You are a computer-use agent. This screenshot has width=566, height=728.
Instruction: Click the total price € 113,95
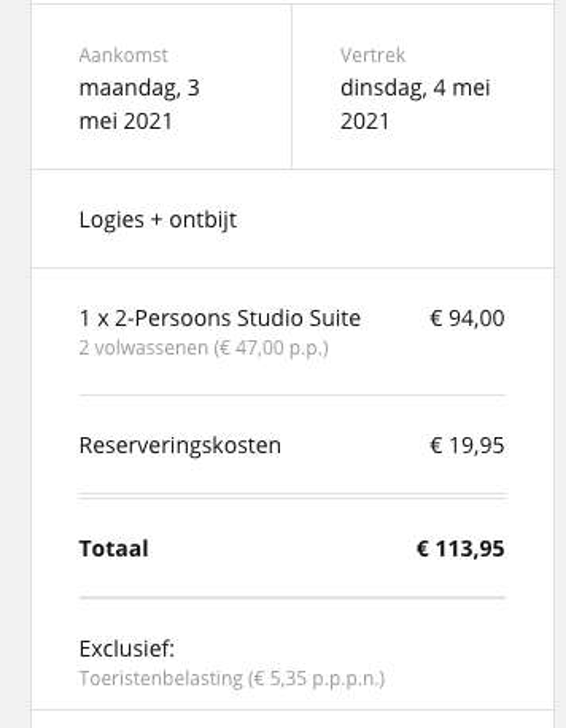[x=461, y=549]
